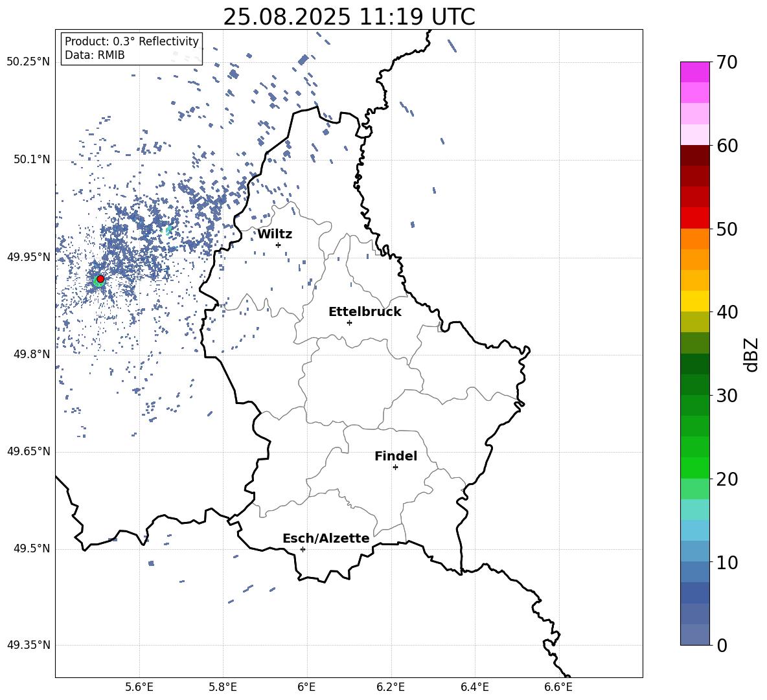Image resolution: width=767 pixels, height=700 pixels.
Task: Click the dark maroon colorbar segment below 60
Action: coord(694,155)
